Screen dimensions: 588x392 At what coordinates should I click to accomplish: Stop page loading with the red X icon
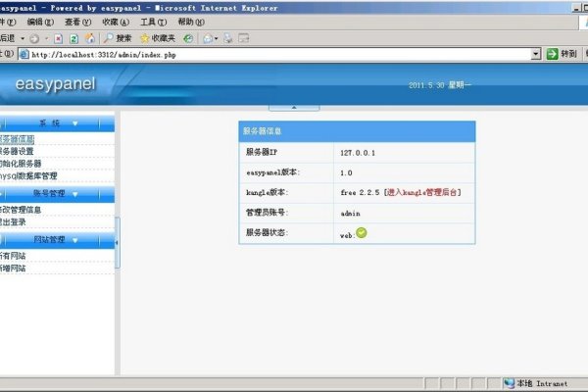[x=58, y=38]
